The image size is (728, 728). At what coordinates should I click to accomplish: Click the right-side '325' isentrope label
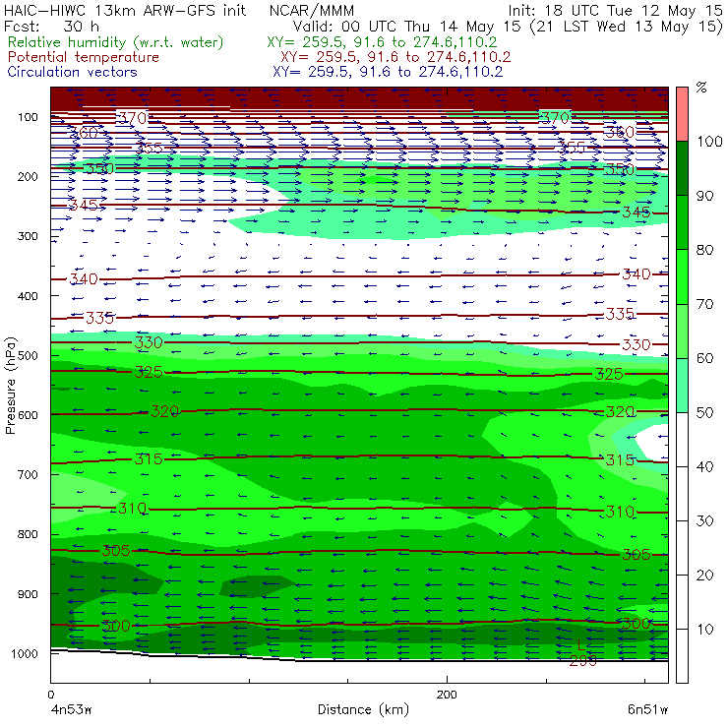[609, 374]
